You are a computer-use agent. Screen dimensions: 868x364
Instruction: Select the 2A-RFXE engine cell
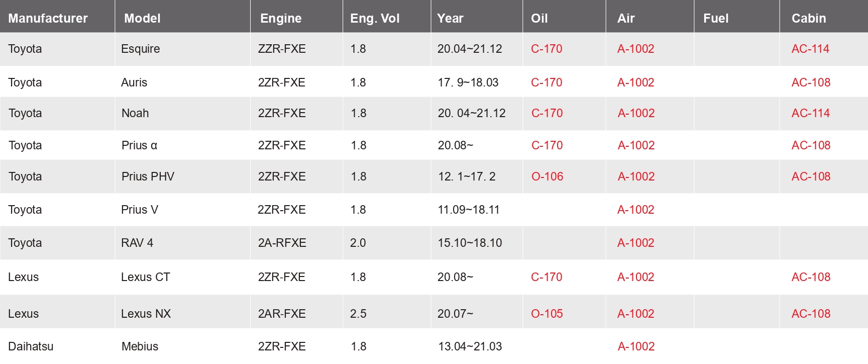(282, 243)
